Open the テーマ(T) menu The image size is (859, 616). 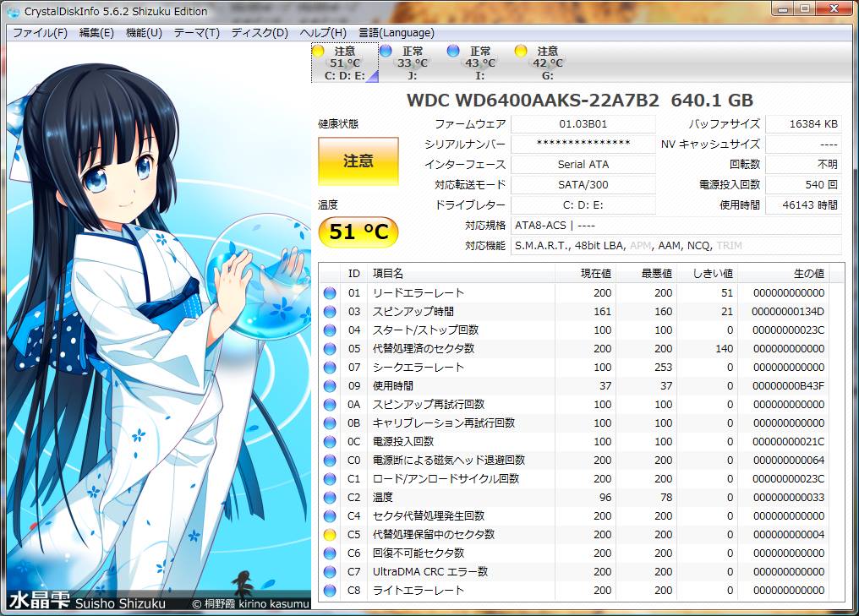point(197,33)
